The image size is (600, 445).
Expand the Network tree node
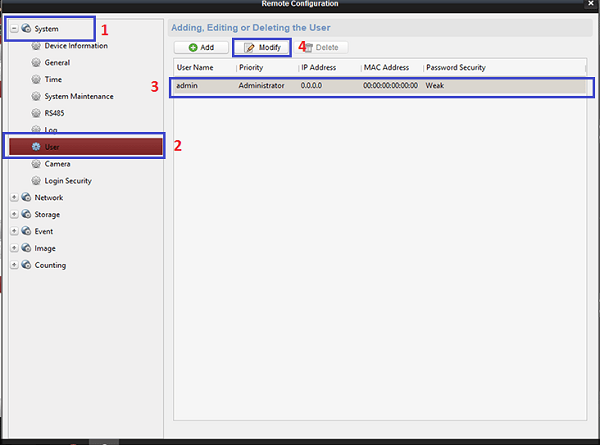(x=13, y=198)
